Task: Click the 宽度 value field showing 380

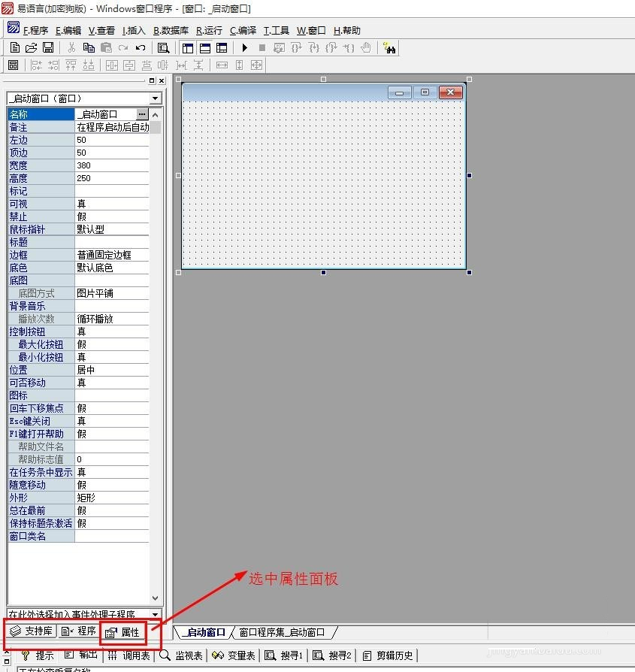Action: click(x=111, y=165)
